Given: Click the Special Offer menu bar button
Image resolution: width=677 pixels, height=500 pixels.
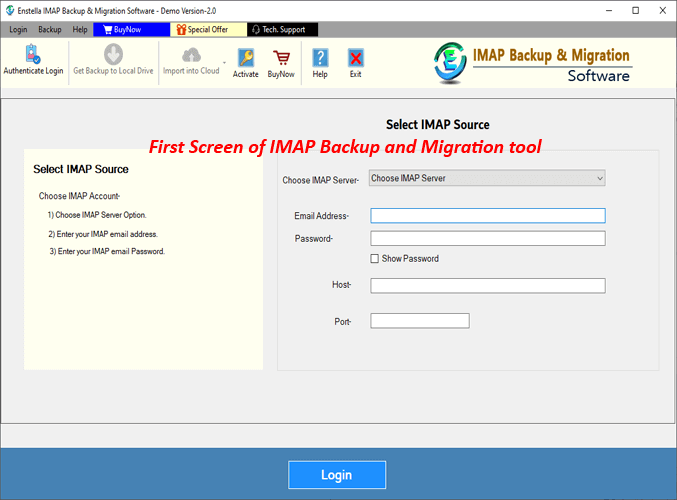Looking at the screenshot, I should (x=209, y=29).
